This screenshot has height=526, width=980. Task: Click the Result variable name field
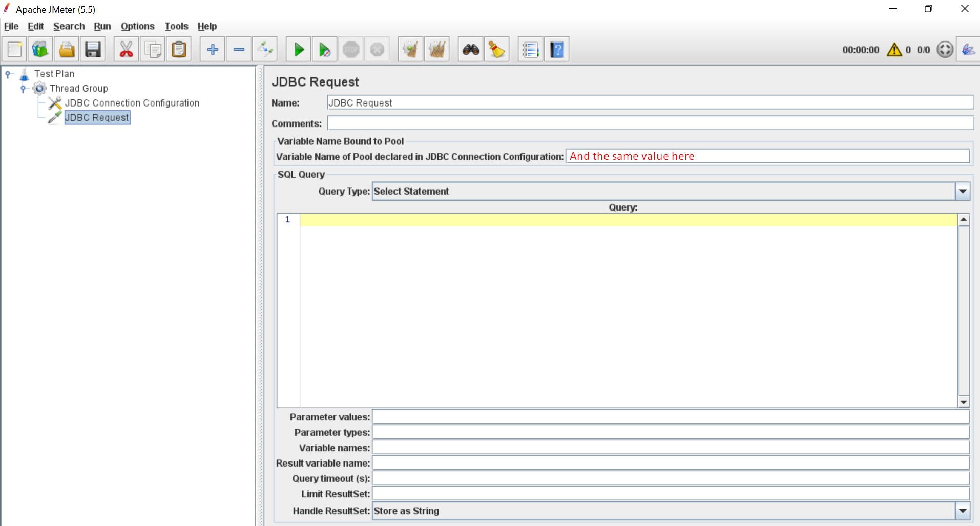pos(671,462)
